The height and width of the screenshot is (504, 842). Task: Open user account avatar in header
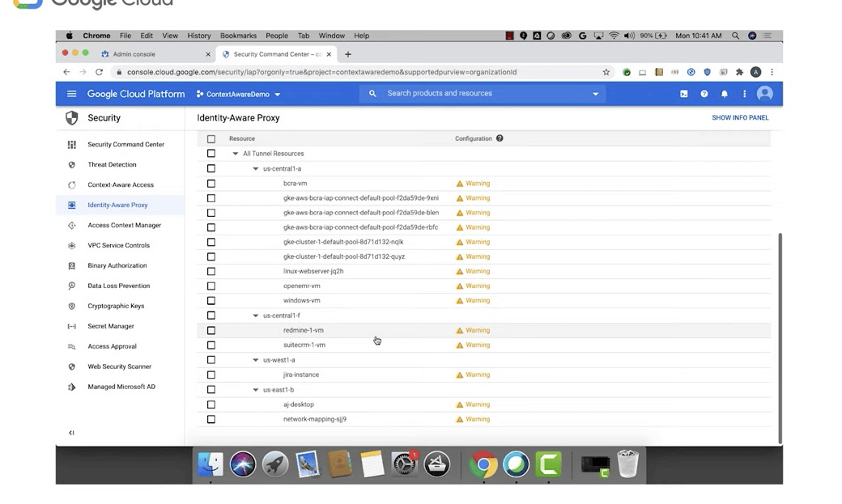764,94
